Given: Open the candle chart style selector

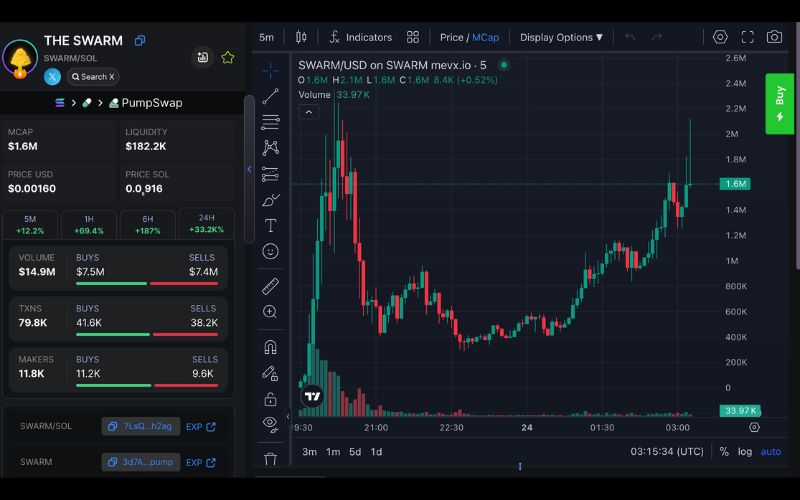Looking at the screenshot, I should 301,37.
